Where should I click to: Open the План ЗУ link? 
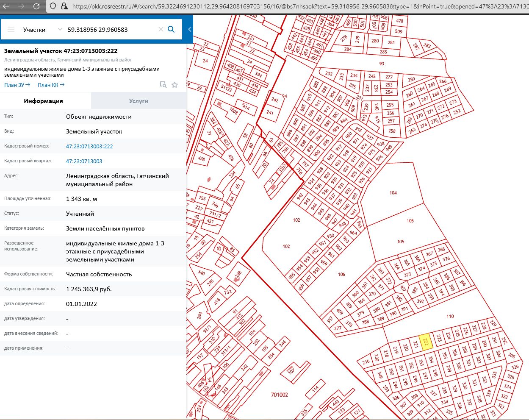point(17,85)
